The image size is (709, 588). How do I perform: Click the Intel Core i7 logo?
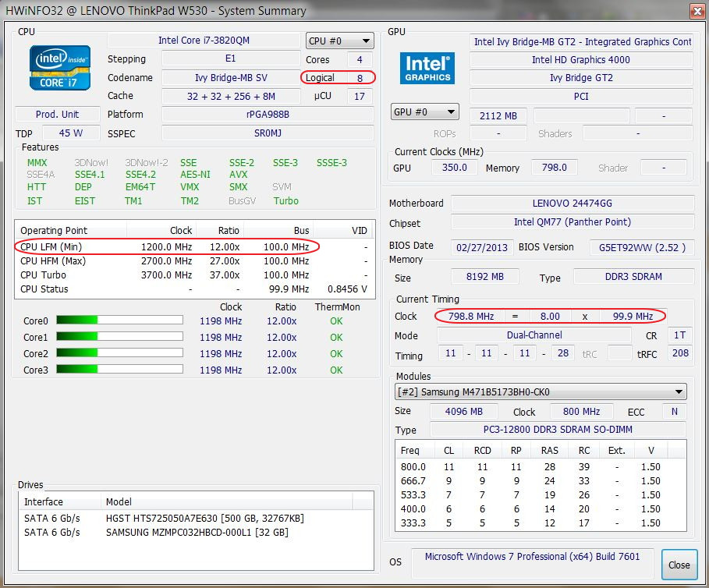click(x=60, y=68)
